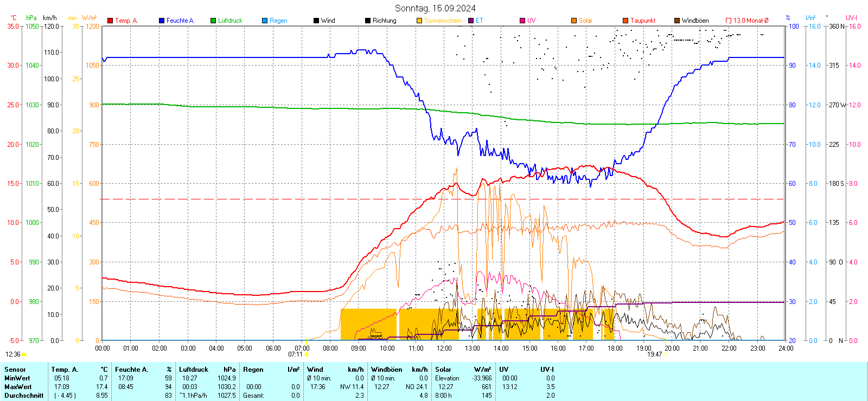Viewport: 868px width, 401px height.
Task: Toggle the 13.0 Monat-Ø outline box
Action: point(729,21)
